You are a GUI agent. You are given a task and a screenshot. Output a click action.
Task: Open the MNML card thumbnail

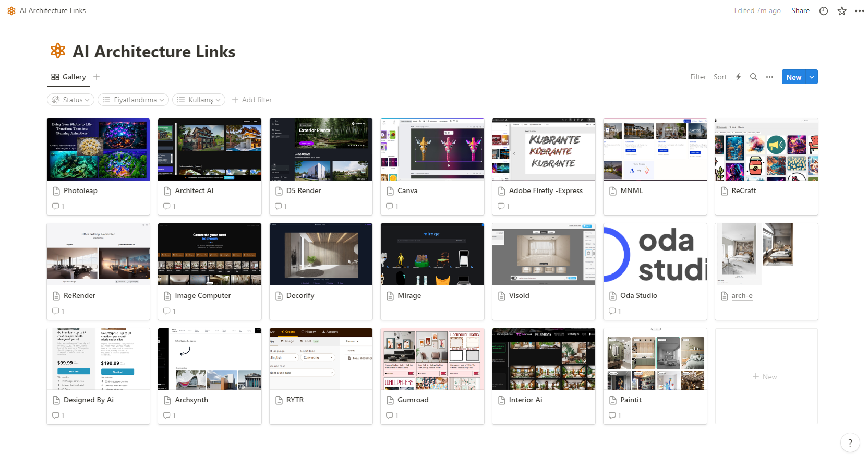pyautogui.click(x=655, y=149)
